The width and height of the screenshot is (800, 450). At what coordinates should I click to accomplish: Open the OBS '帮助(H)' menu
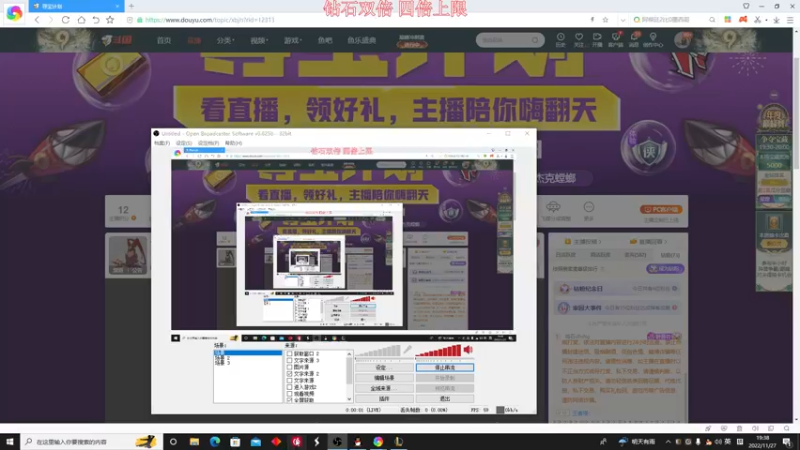(233, 143)
